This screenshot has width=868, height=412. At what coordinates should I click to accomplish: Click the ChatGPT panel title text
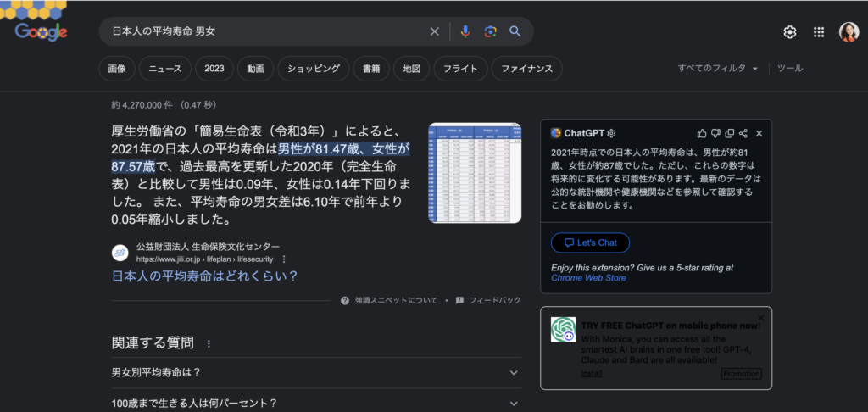tap(584, 133)
